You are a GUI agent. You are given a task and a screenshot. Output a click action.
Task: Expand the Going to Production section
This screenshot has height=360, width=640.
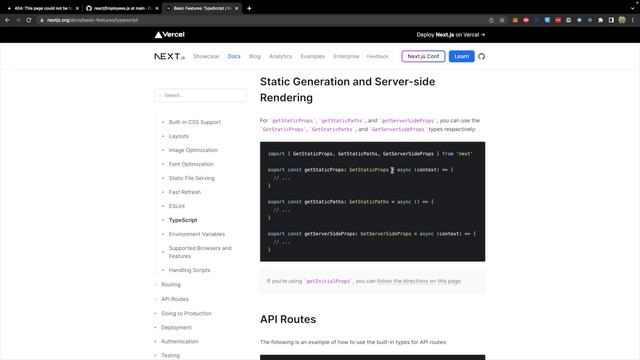click(186, 313)
